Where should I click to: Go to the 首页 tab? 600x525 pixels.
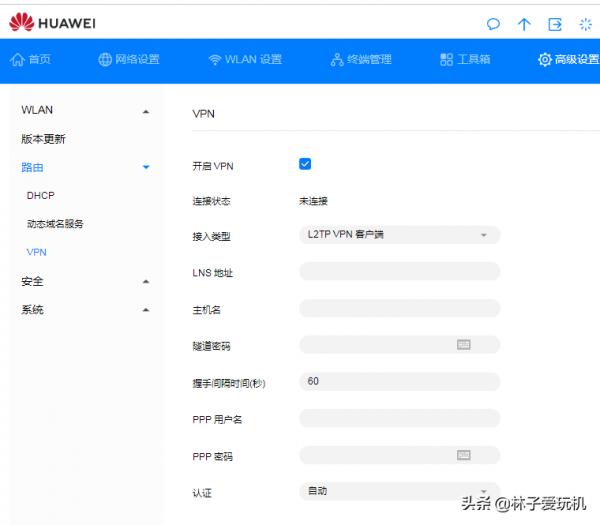(31, 59)
